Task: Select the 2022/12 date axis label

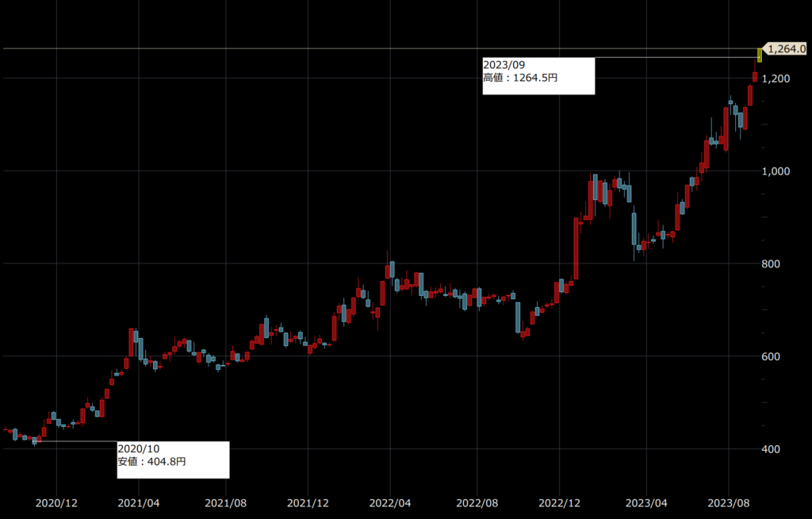Action: [559, 503]
